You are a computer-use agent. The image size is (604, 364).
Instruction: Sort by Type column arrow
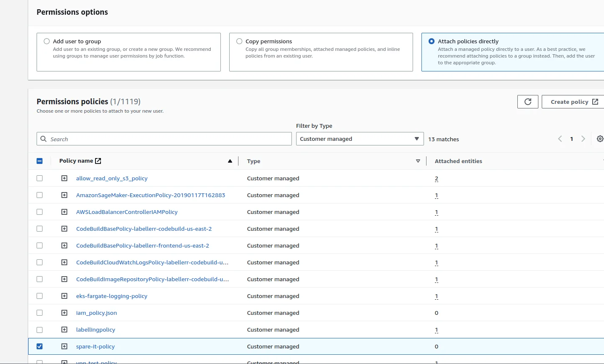(x=418, y=161)
